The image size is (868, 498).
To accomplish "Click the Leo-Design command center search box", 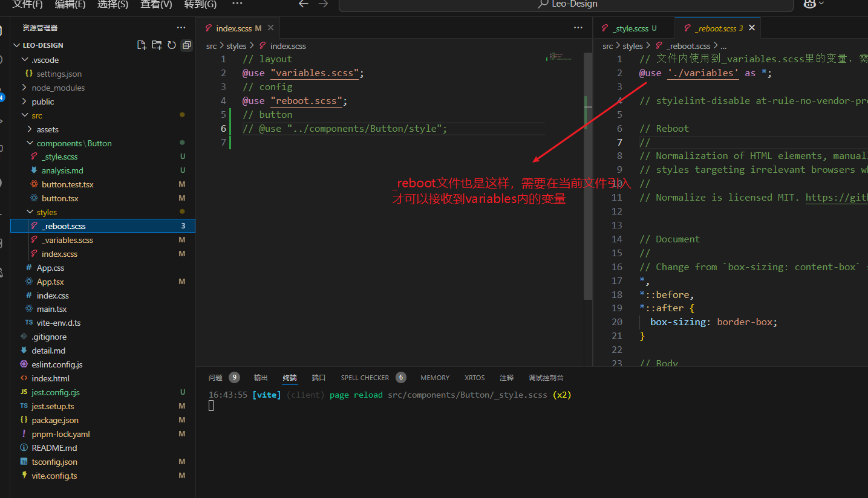I will coord(566,5).
